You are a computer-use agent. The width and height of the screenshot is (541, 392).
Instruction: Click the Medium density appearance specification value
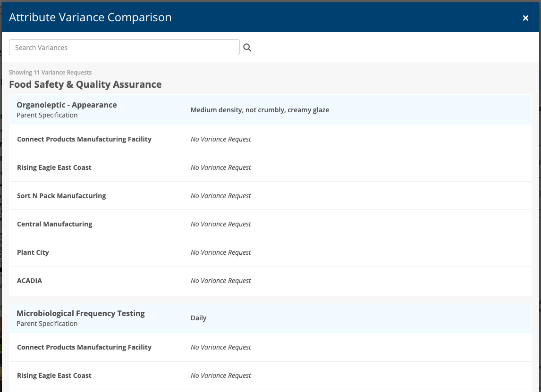260,110
